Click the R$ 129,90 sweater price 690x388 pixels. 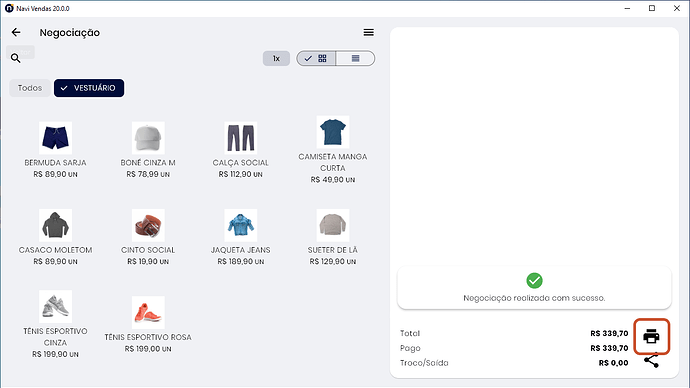[x=333, y=261]
